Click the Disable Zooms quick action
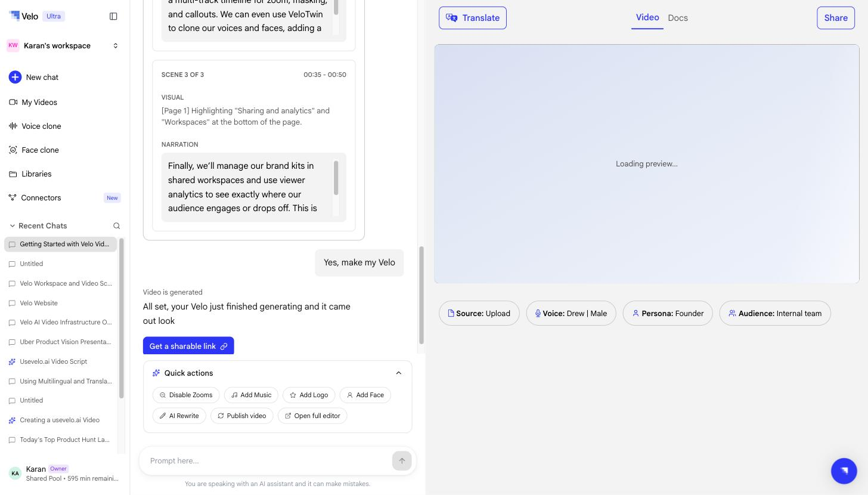 point(186,395)
